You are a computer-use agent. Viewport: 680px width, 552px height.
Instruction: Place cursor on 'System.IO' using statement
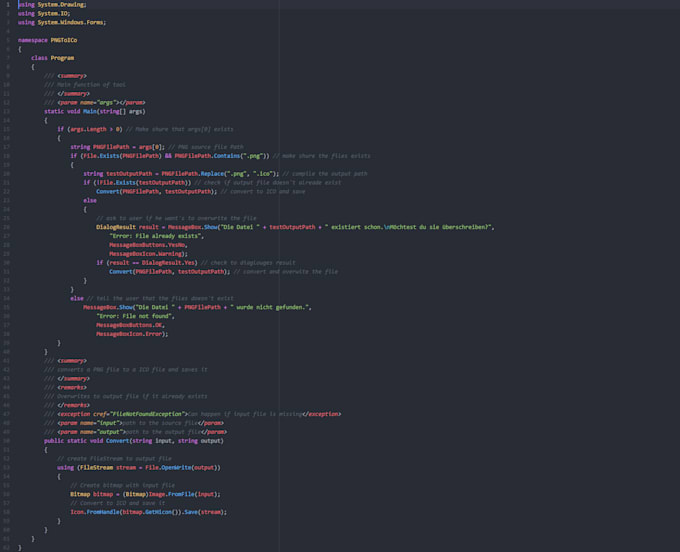pos(53,13)
